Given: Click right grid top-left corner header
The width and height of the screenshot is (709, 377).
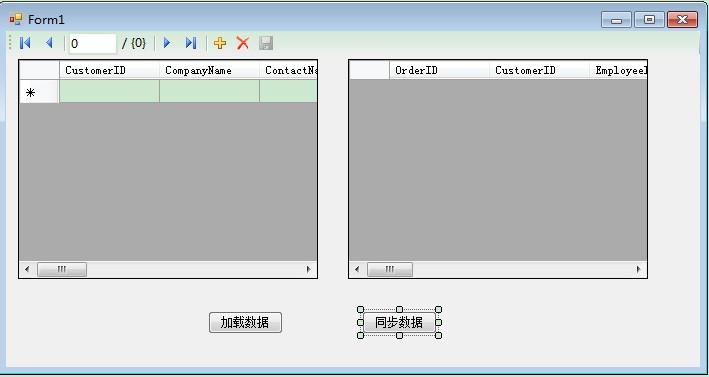Looking at the screenshot, I should (x=369, y=70).
